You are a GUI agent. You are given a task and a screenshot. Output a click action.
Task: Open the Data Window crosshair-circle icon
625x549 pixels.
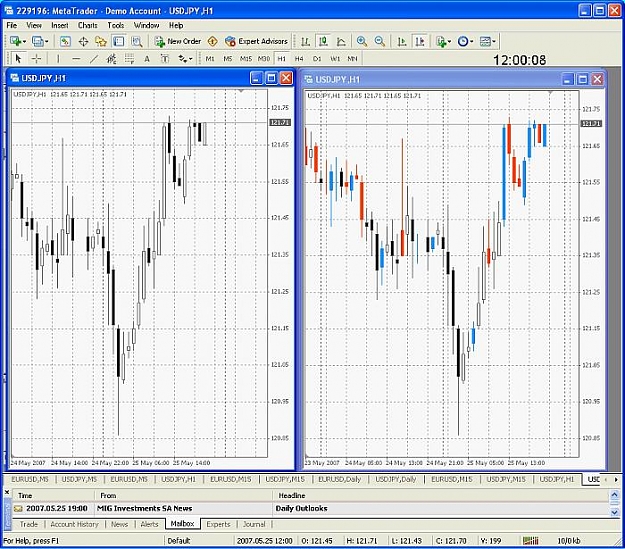(83, 41)
